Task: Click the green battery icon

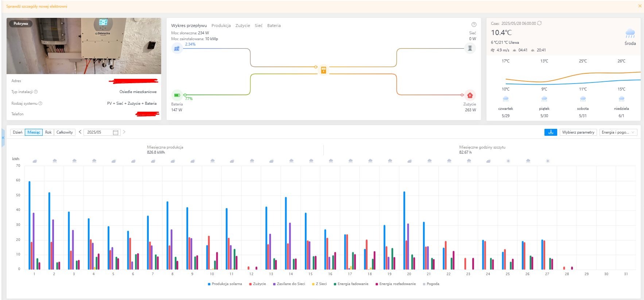Action: click(177, 95)
